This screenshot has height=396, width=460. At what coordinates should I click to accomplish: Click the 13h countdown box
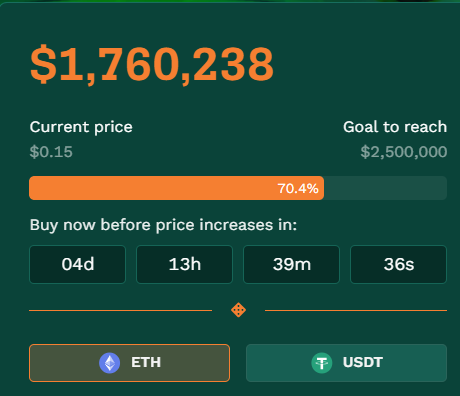click(x=184, y=264)
